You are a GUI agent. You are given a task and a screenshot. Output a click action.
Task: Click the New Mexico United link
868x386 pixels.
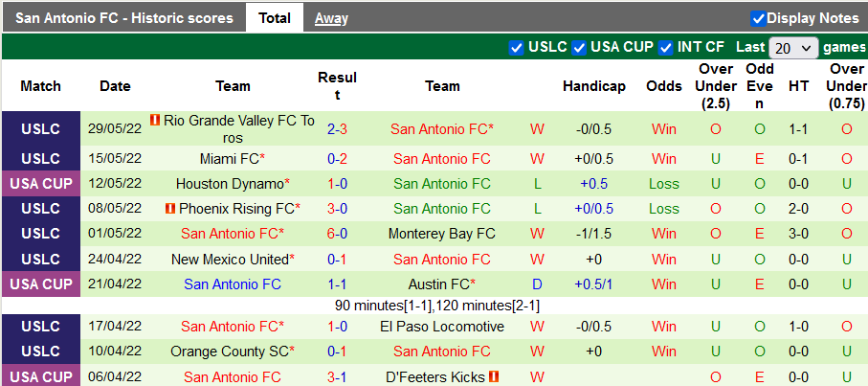point(229,260)
